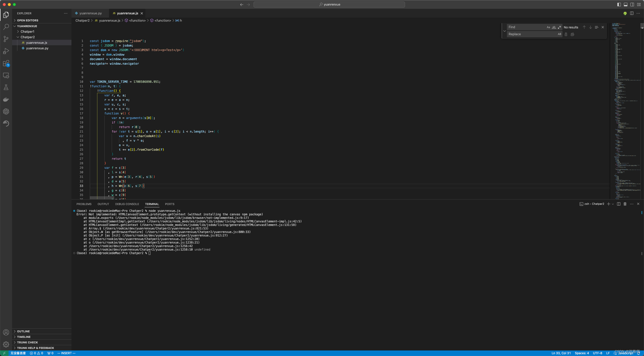The height and width of the screenshot is (356, 644).
Task: Create a new terminal with plus
Action: click(608, 204)
